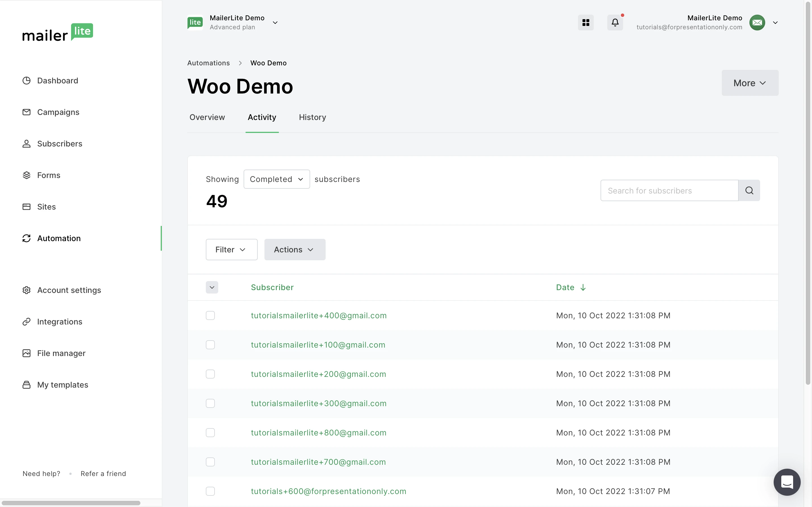Switch to the Overview tab
The height and width of the screenshot is (507, 812).
tap(207, 117)
